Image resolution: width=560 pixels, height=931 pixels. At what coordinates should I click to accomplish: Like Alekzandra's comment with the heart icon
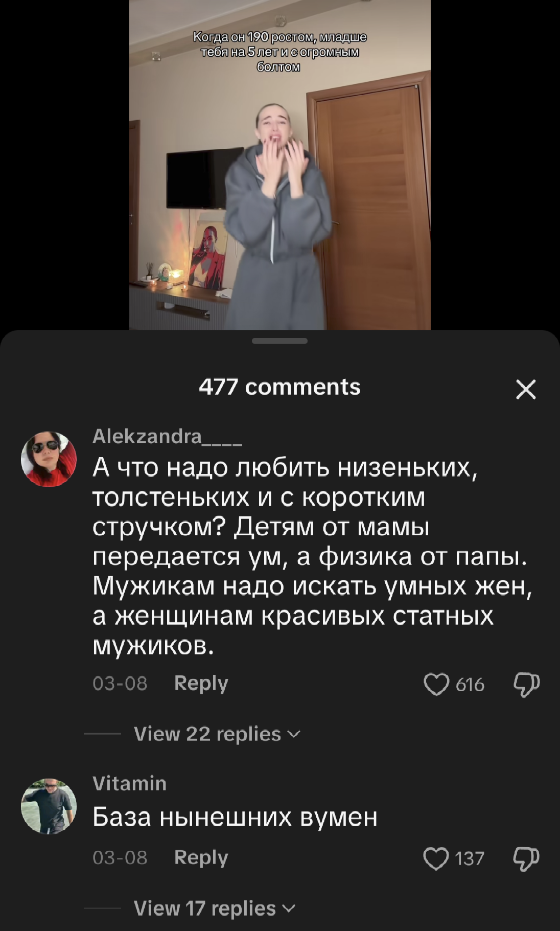436,684
